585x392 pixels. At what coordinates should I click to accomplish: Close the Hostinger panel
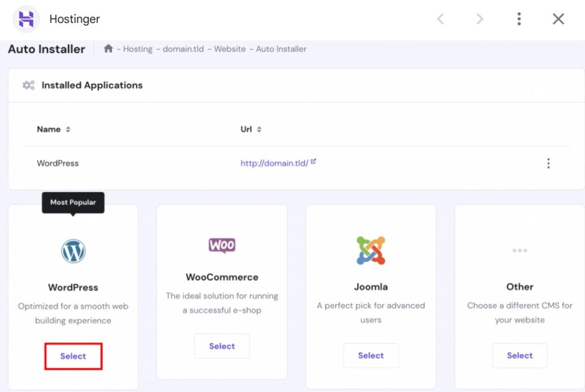pyautogui.click(x=558, y=19)
